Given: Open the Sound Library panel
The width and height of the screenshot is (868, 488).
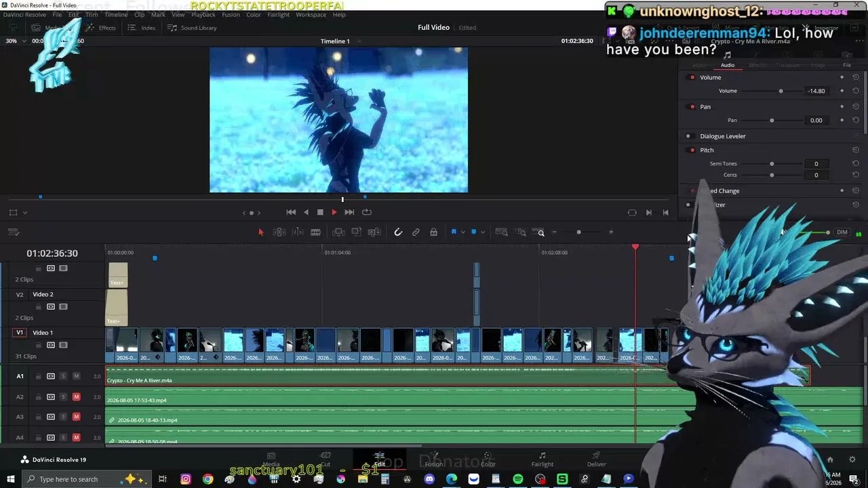Looking at the screenshot, I should [x=193, y=28].
